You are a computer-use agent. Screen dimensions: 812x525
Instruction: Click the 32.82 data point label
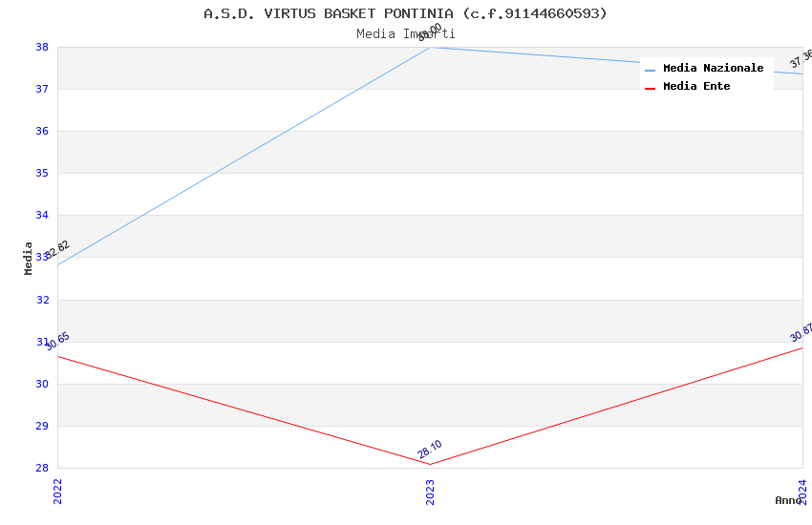[x=57, y=249]
